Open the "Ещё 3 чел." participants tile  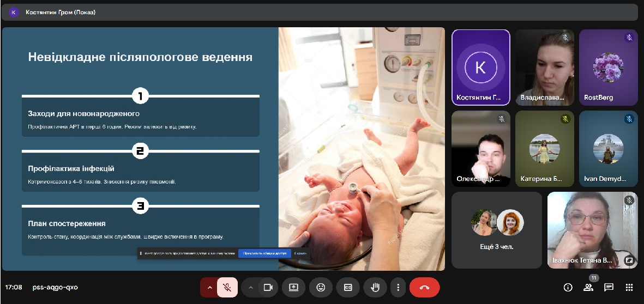pyautogui.click(x=497, y=230)
